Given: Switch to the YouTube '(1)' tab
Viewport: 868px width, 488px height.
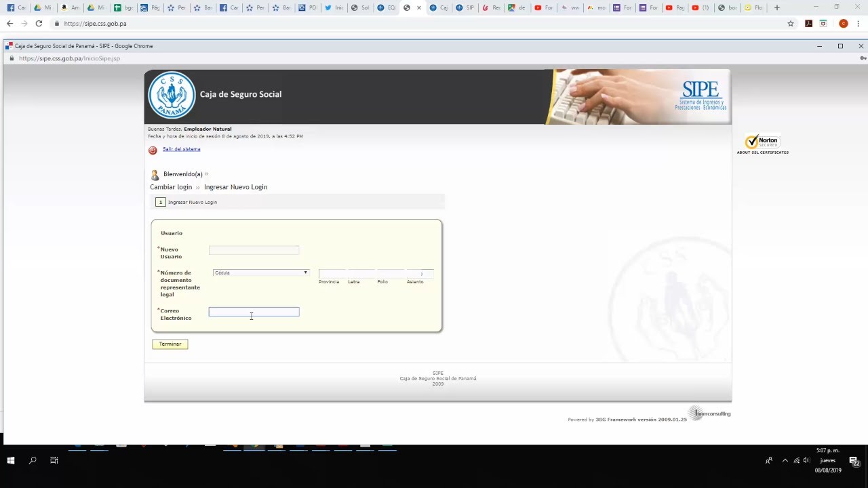Looking at the screenshot, I should pyautogui.click(x=701, y=7).
